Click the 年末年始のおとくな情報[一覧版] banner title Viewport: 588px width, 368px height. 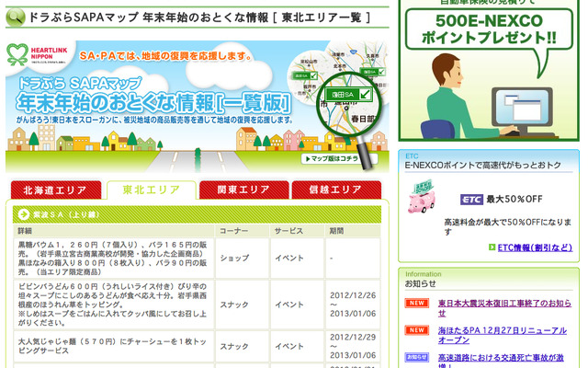tap(153, 103)
